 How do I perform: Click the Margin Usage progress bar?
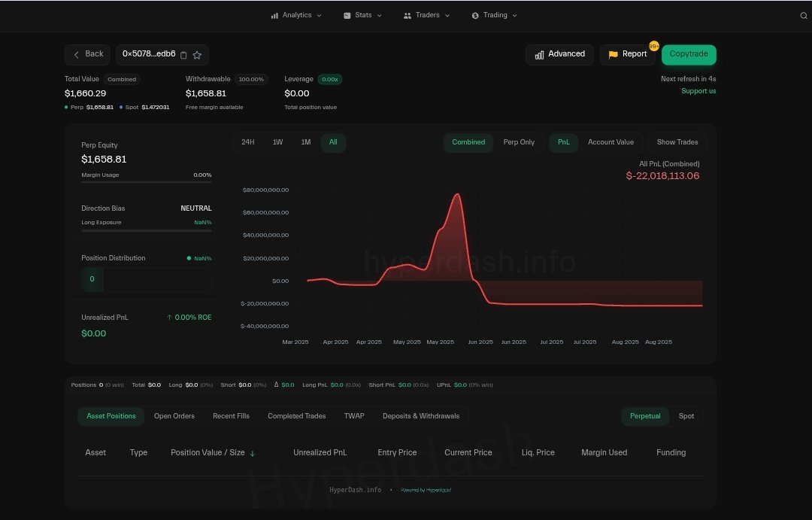(x=146, y=181)
